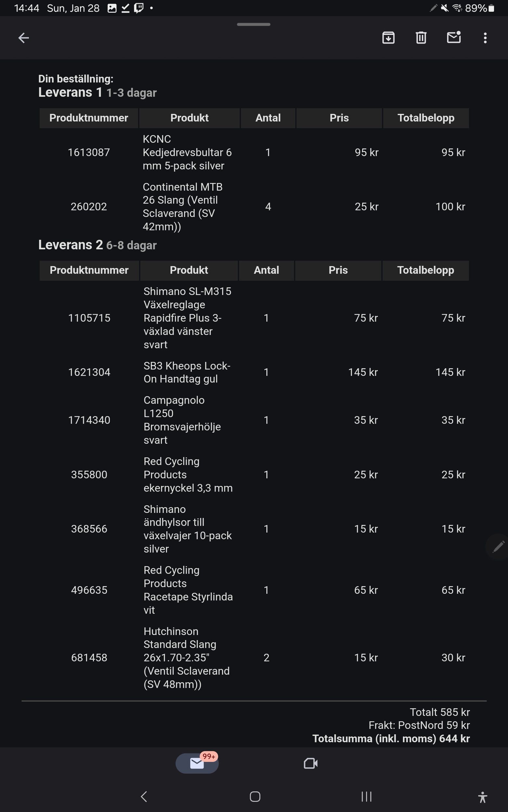Tap the Totalsumma 644 kr line

[391, 739]
